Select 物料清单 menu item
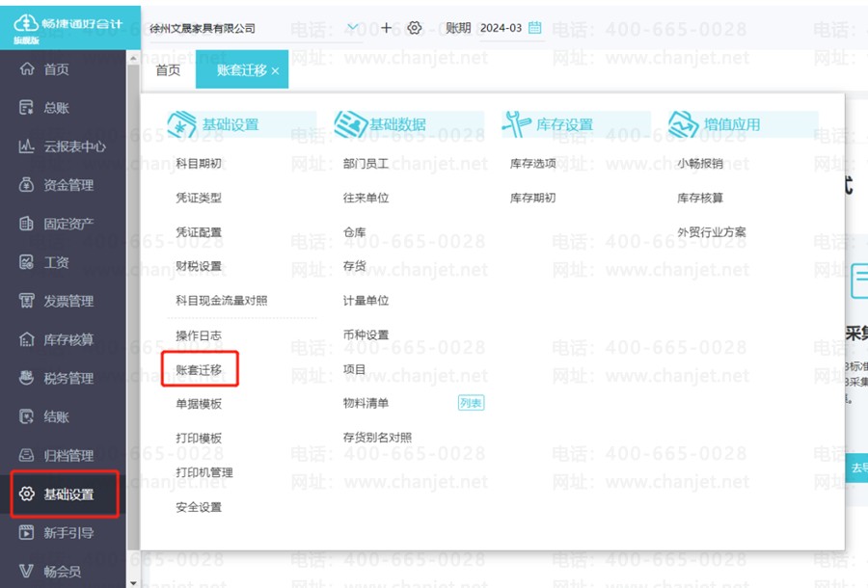This screenshot has width=868, height=588. click(366, 403)
